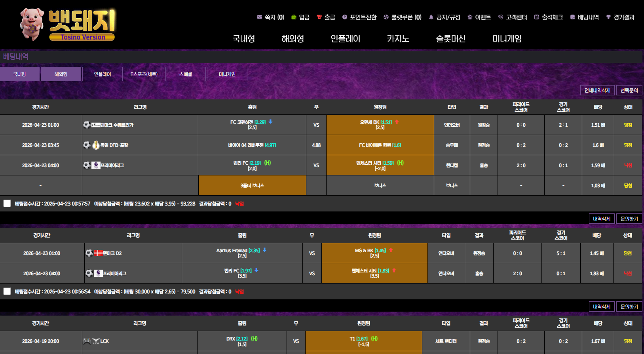Click the 선택문의 button
Screen dimensions: 644x354
click(x=629, y=90)
